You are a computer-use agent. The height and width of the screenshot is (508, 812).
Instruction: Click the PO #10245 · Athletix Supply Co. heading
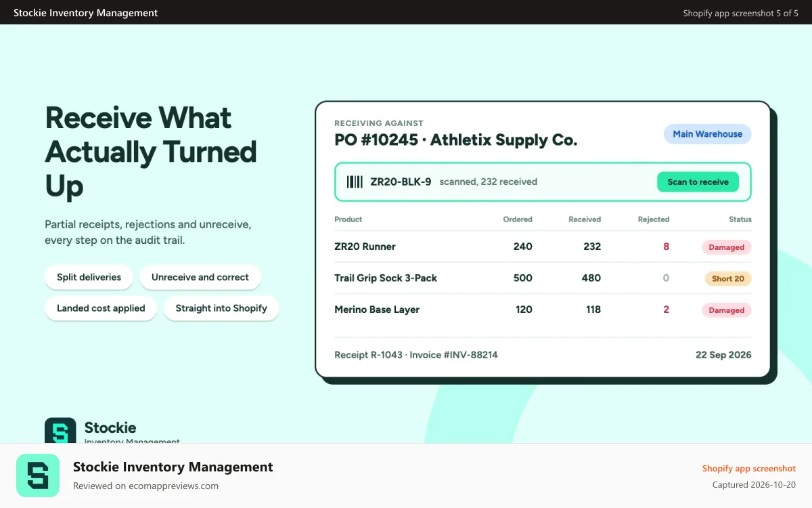456,140
